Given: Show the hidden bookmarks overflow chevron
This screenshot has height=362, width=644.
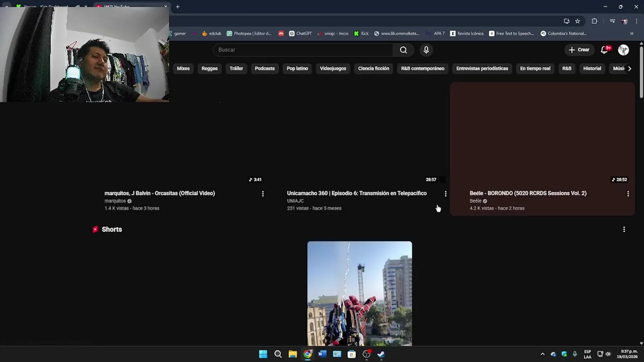Looking at the screenshot, I should click(x=632, y=34).
